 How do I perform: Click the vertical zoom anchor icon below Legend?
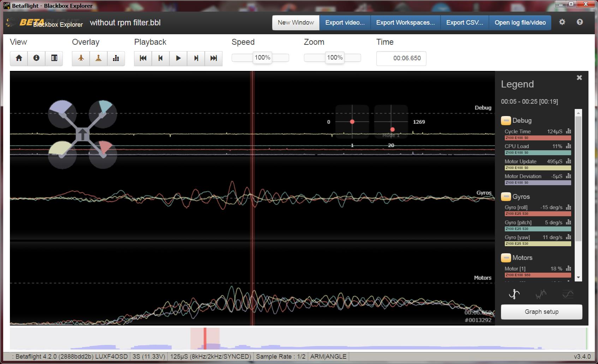coord(514,295)
